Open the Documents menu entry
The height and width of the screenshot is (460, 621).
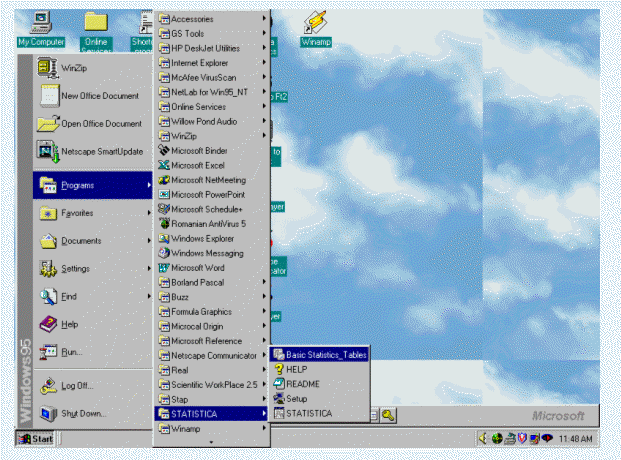tap(93, 241)
